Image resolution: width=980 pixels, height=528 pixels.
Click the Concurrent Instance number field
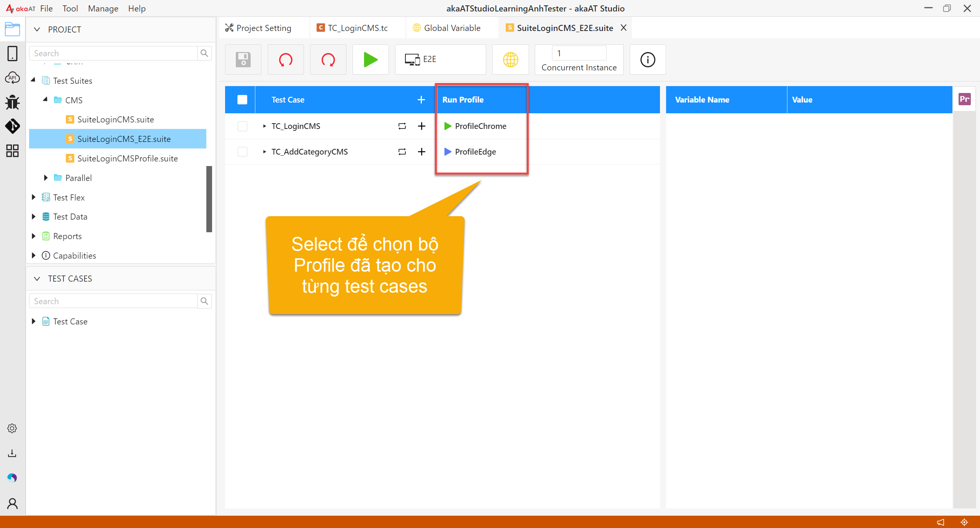[579, 53]
